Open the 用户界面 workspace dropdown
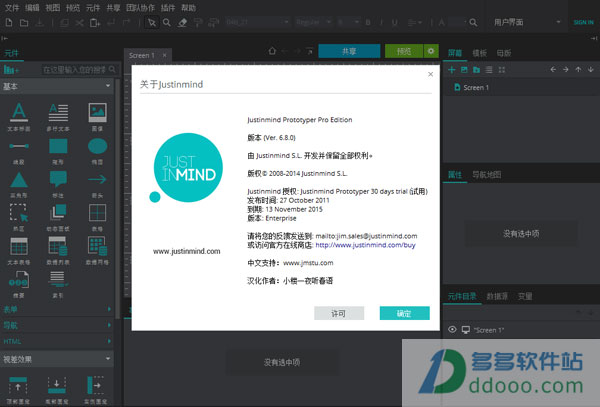 click(x=527, y=22)
